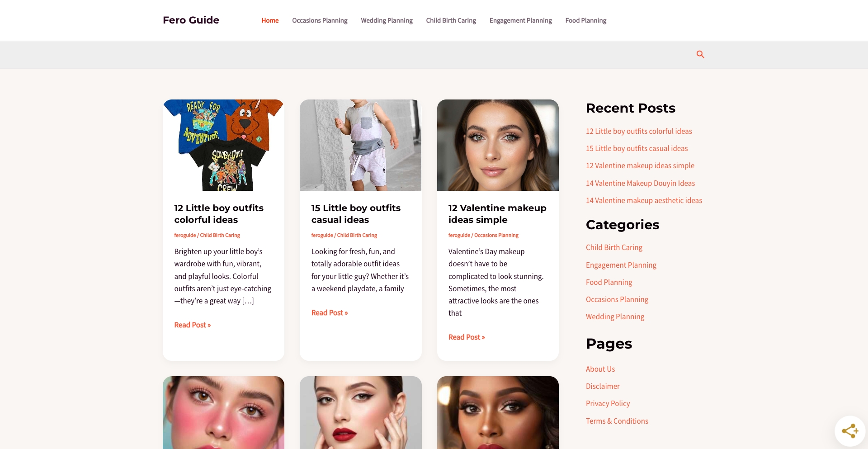Viewport: 868px width, 449px height.
Task: Click the Valentine makeup post image
Action: 497,145
